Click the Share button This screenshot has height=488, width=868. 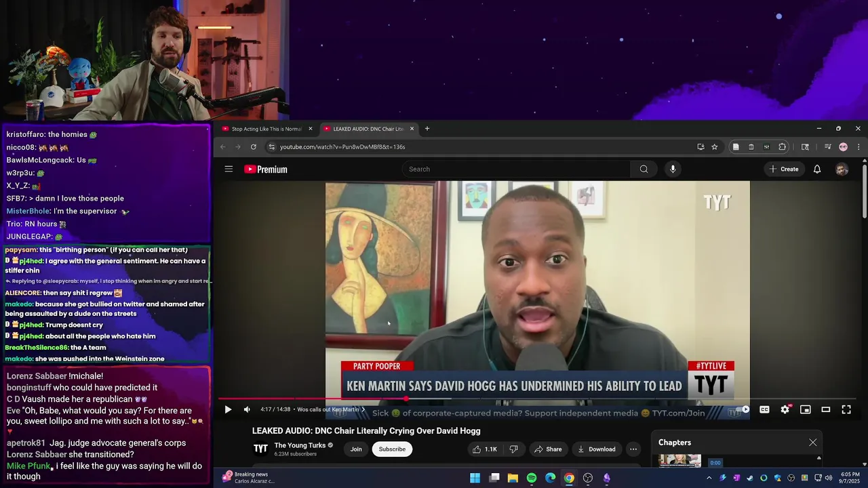click(x=548, y=449)
